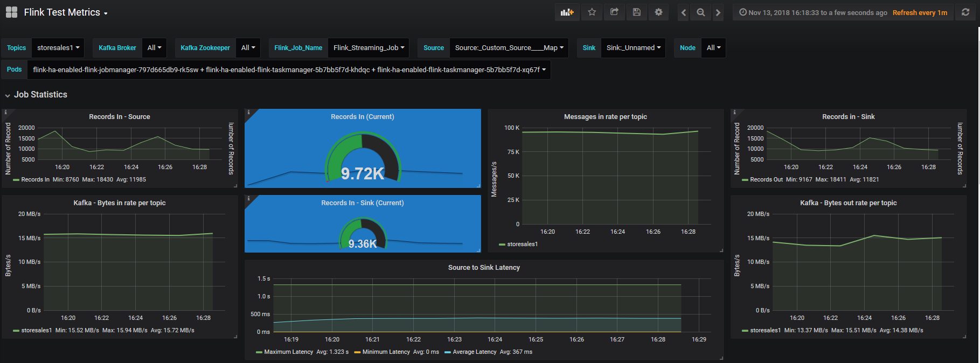Click the 9.36K gauge value
Viewport: 980px width, 363px height.
[363, 244]
